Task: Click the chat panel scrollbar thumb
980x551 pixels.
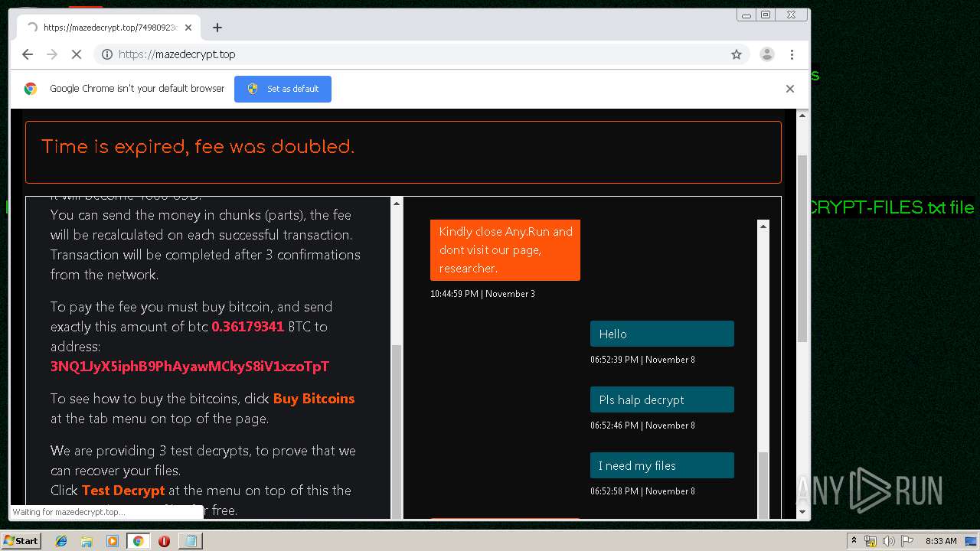Action: click(763, 486)
